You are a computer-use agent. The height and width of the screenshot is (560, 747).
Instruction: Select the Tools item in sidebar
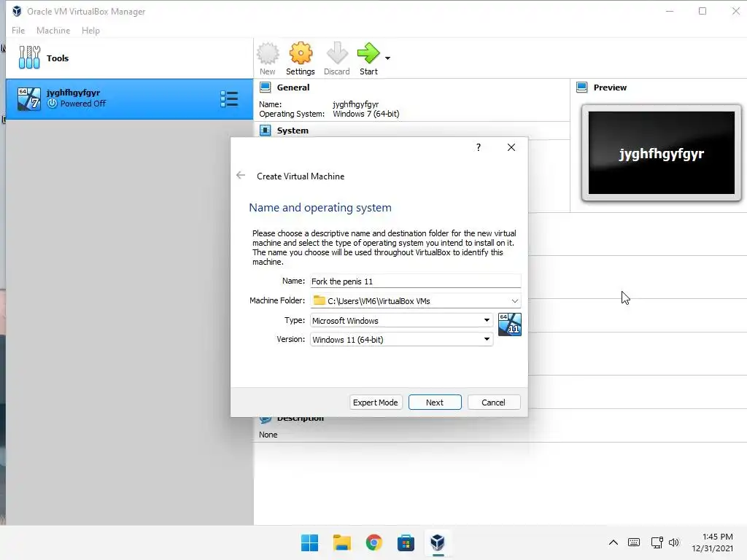129,58
